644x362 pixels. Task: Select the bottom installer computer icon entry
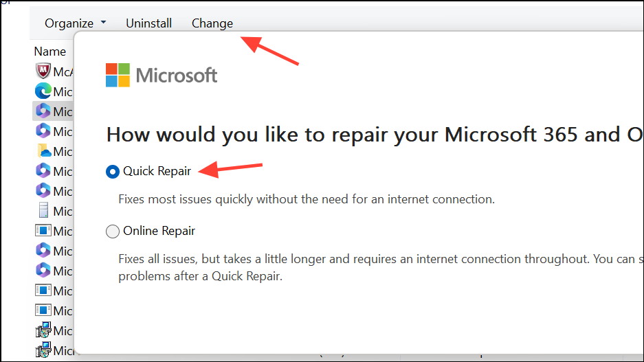click(43, 350)
